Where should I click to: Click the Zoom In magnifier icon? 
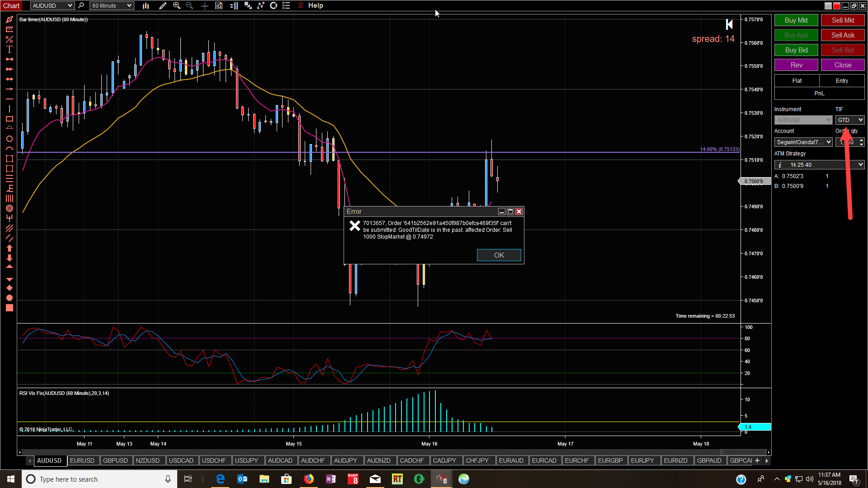click(177, 5)
